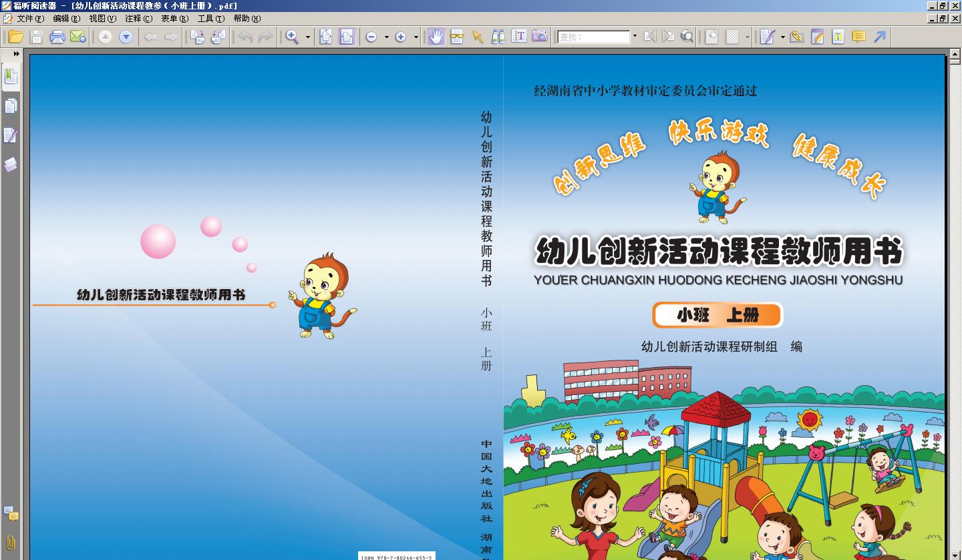Click the rotate page icon
962x560 pixels.
(711, 37)
